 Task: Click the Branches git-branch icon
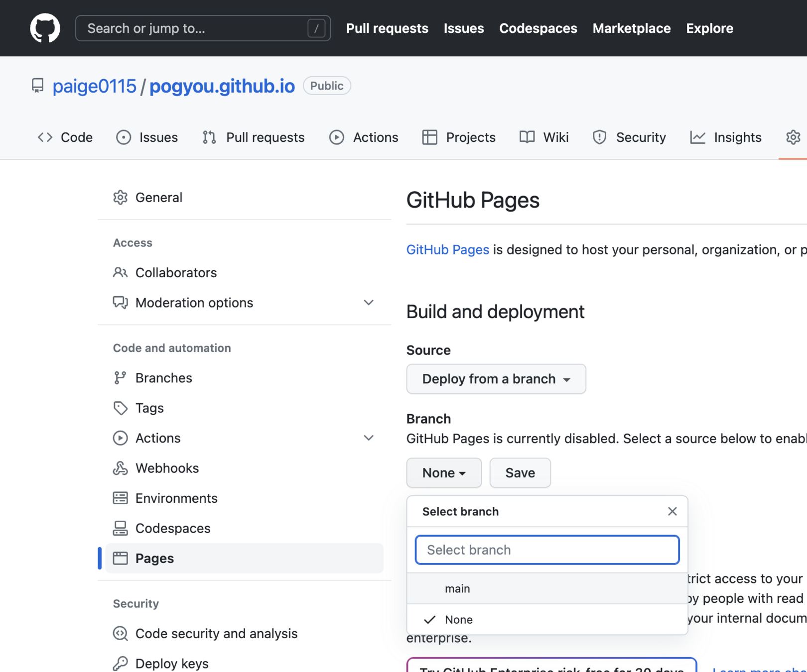pyautogui.click(x=120, y=378)
